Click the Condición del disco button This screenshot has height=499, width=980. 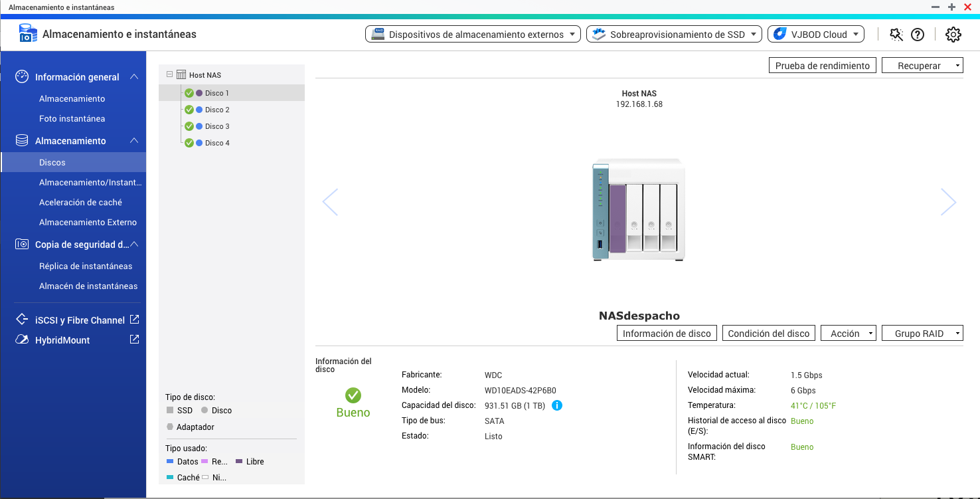point(768,334)
